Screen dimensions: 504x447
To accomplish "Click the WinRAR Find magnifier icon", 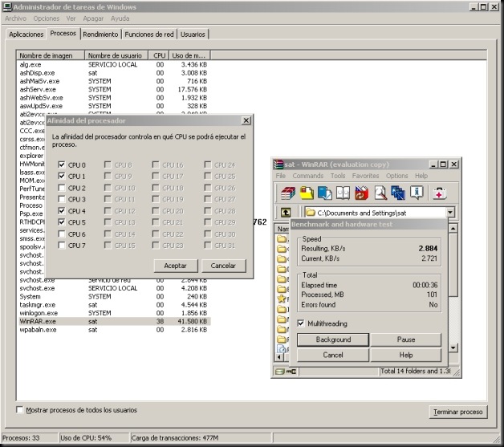I will point(380,193).
